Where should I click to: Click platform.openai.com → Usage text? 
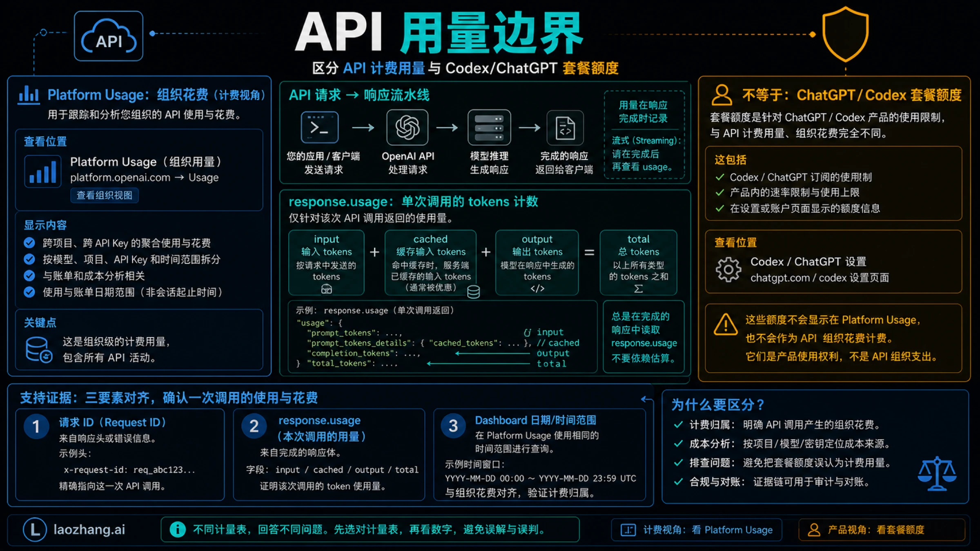click(x=145, y=178)
